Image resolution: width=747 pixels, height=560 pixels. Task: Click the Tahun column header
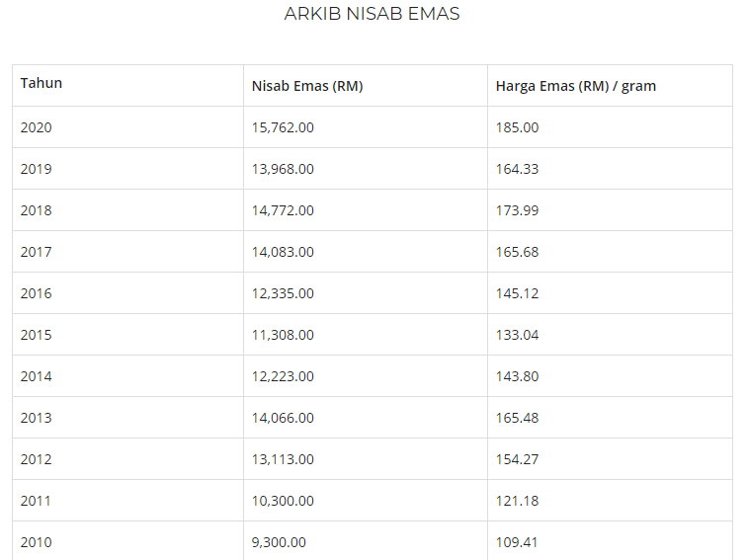point(41,83)
